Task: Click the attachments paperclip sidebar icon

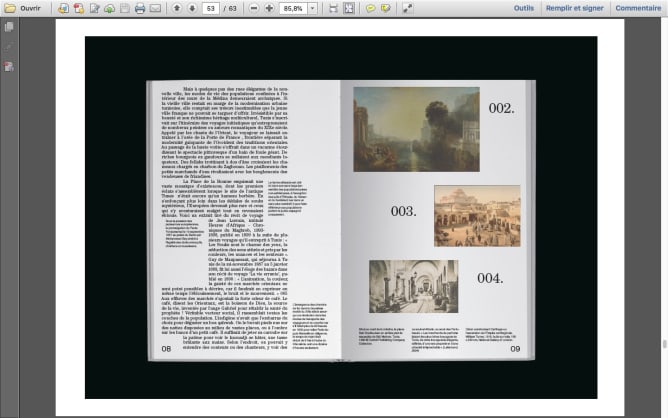Action: point(9,47)
